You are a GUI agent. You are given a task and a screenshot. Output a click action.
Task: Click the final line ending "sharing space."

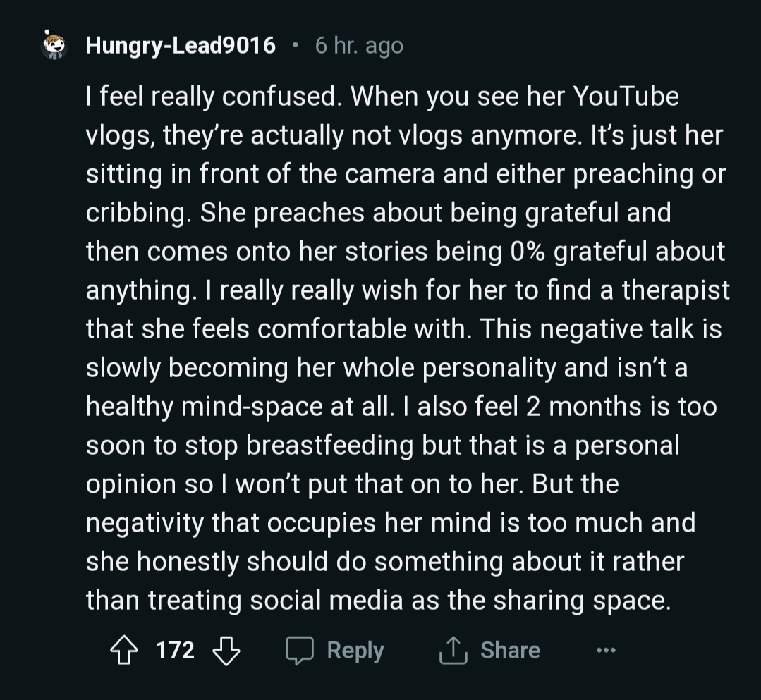tap(376, 601)
